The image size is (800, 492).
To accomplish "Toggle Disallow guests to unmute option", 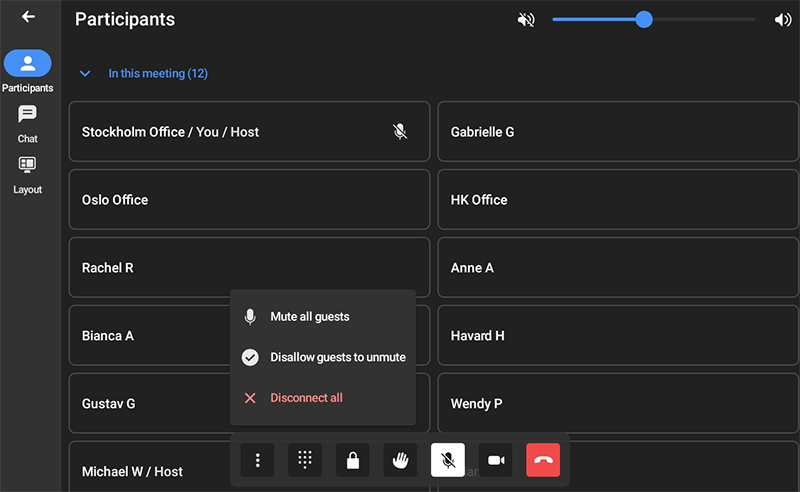I will (323, 357).
